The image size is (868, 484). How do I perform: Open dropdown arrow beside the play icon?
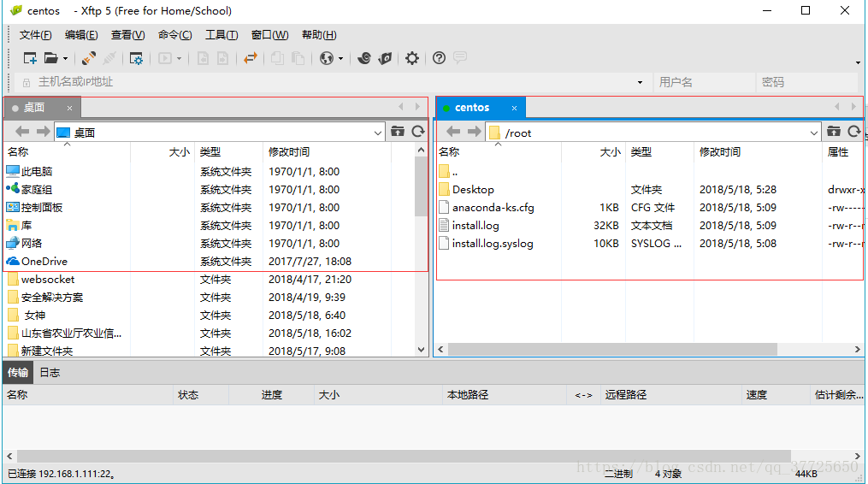point(179,58)
